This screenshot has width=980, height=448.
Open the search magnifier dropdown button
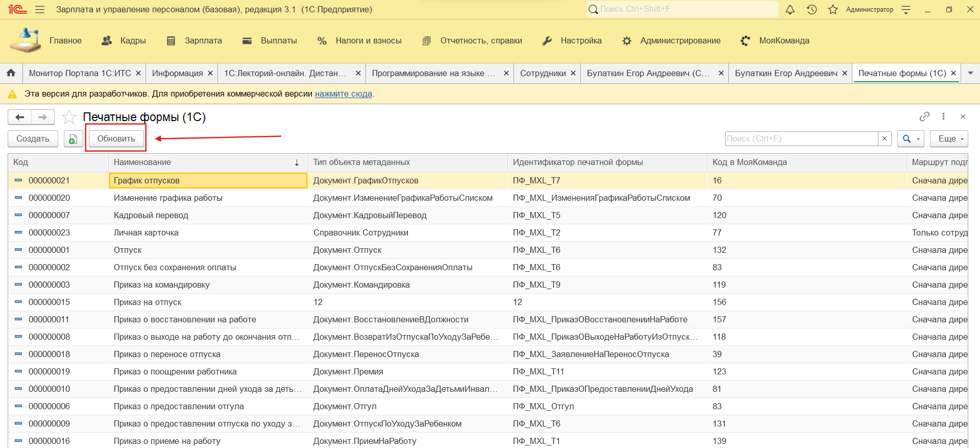coord(911,139)
